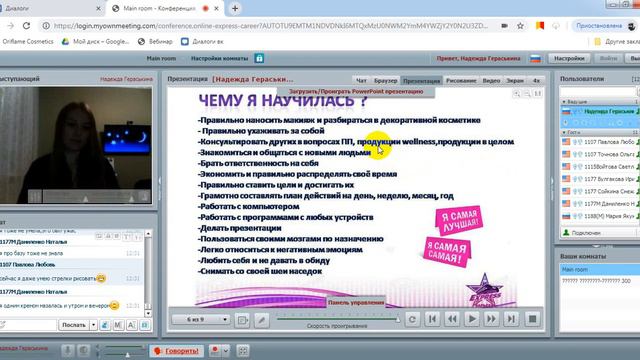
Task: Jump to the last slide
Action: click(x=511, y=319)
